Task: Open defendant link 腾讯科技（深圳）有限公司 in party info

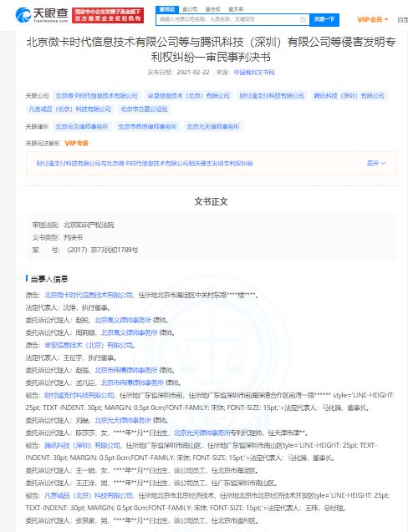Action: pos(82,445)
